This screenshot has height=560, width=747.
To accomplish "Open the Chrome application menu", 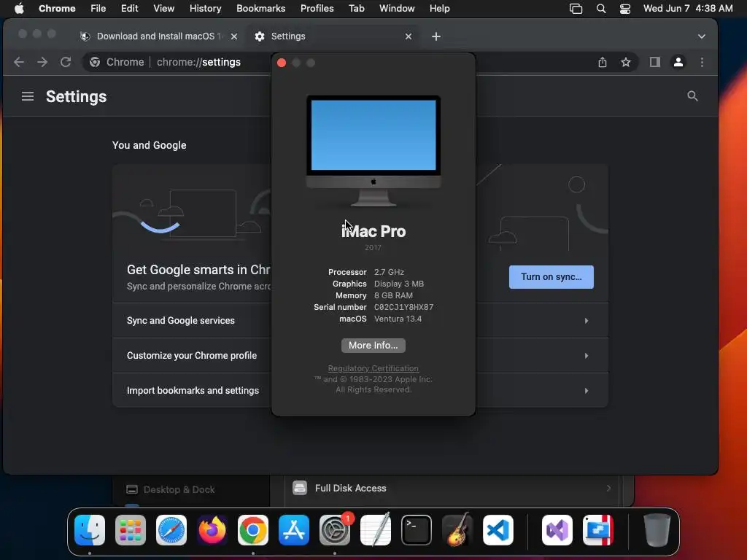I will pyautogui.click(x=57, y=9).
